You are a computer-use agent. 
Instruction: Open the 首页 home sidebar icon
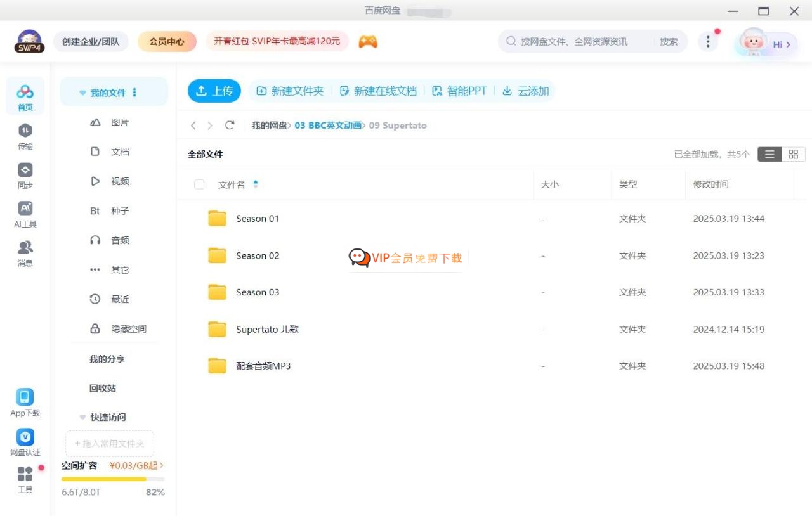tap(25, 97)
